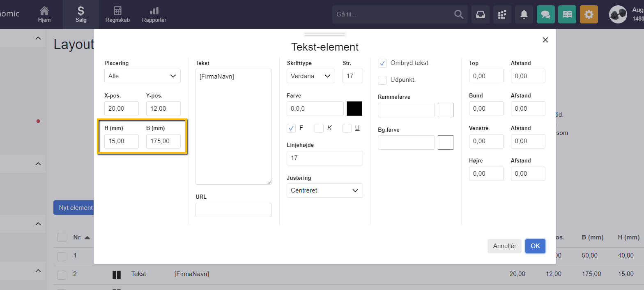644x290 pixels.
Task: Click the Annullér button
Action: [x=504, y=246]
